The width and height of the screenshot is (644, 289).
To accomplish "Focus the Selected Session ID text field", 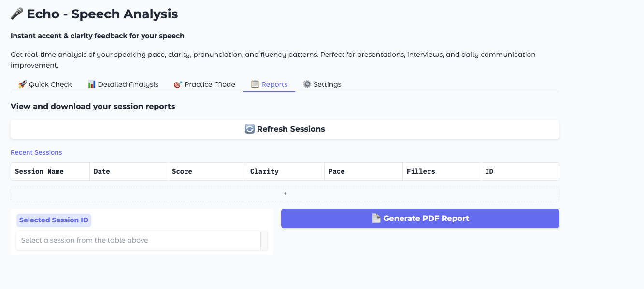I will point(138,240).
